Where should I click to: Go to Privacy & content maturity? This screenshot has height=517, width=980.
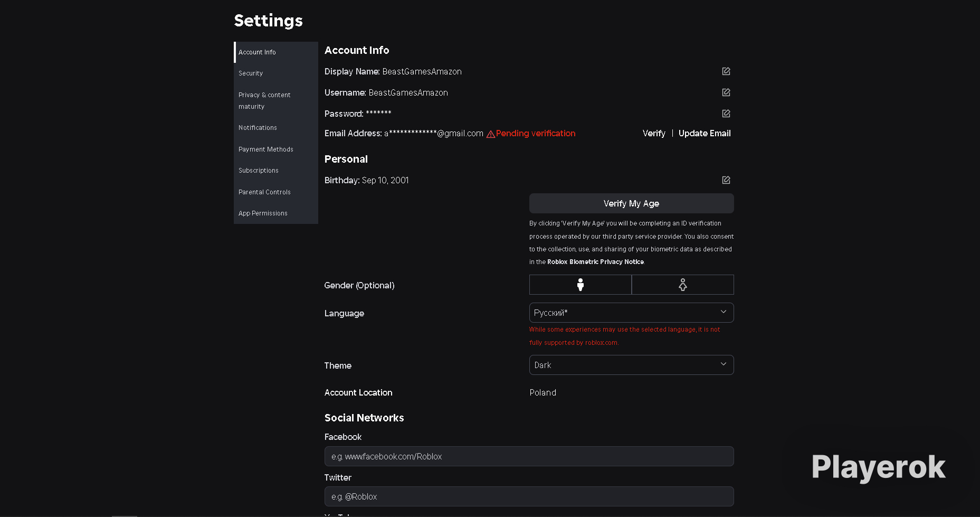point(276,100)
